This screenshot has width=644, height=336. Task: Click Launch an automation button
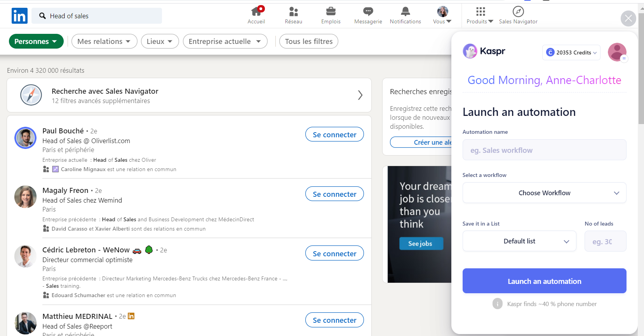click(x=544, y=281)
